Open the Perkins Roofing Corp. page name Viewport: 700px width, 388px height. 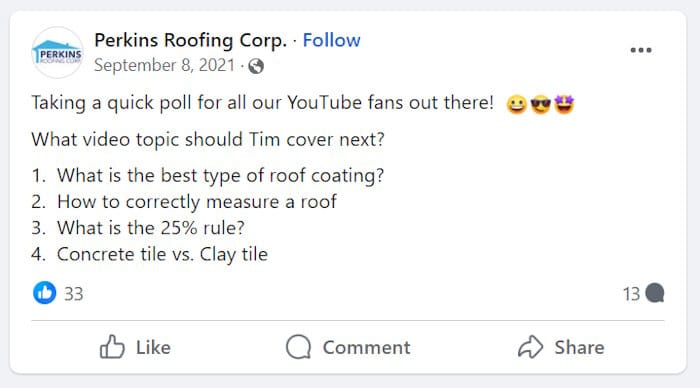click(190, 41)
